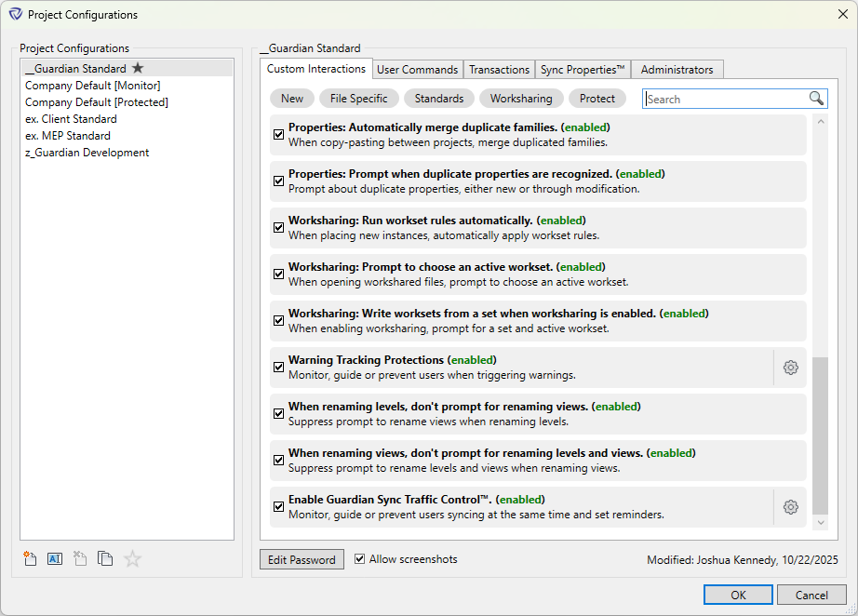Close the Project Configurations dialog
The height and width of the screenshot is (616, 858).
pos(843,14)
